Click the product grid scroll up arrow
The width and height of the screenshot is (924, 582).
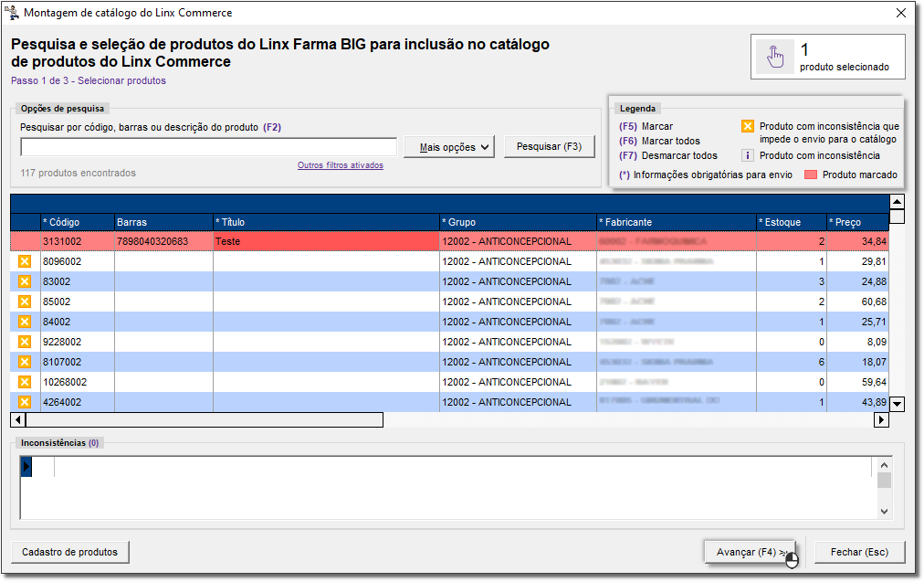click(897, 202)
